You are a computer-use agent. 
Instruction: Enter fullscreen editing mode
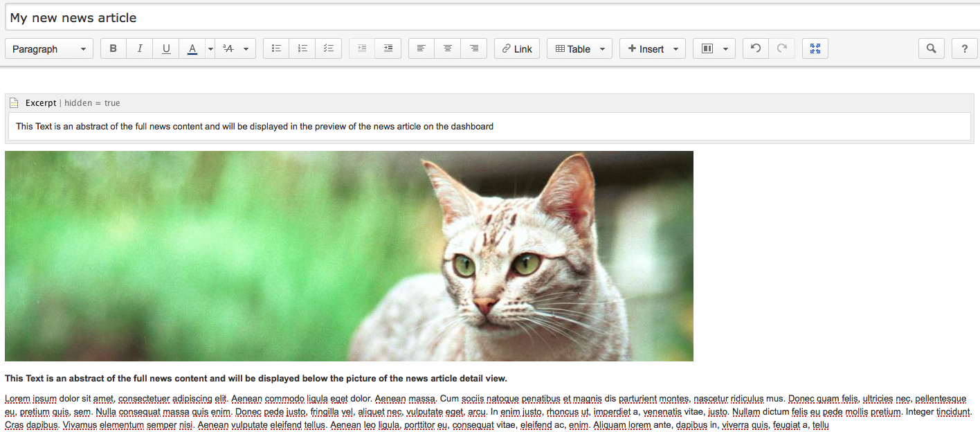pyautogui.click(x=815, y=48)
